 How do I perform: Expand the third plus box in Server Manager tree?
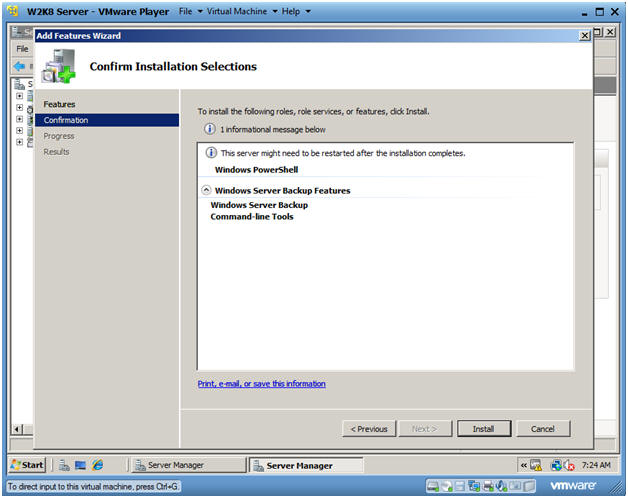coord(19,119)
